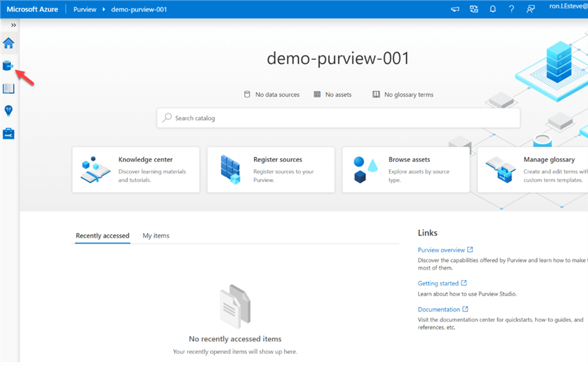Switch to the My items tab
Viewport: 588px width, 365px height.
point(156,236)
